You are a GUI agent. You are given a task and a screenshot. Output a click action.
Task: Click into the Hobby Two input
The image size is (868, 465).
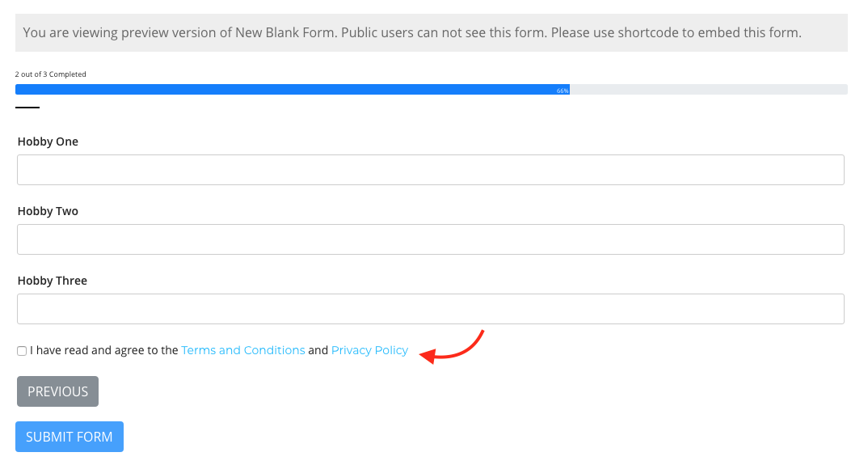coord(431,239)
